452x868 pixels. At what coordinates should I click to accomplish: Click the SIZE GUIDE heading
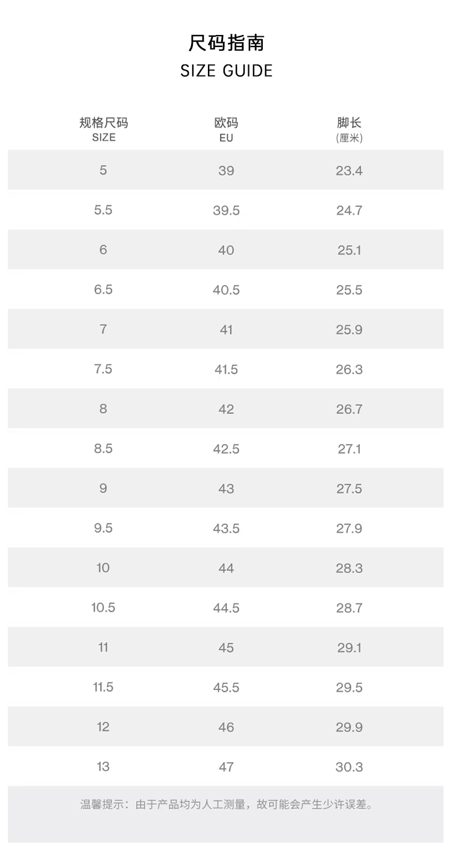coord(226,71)
